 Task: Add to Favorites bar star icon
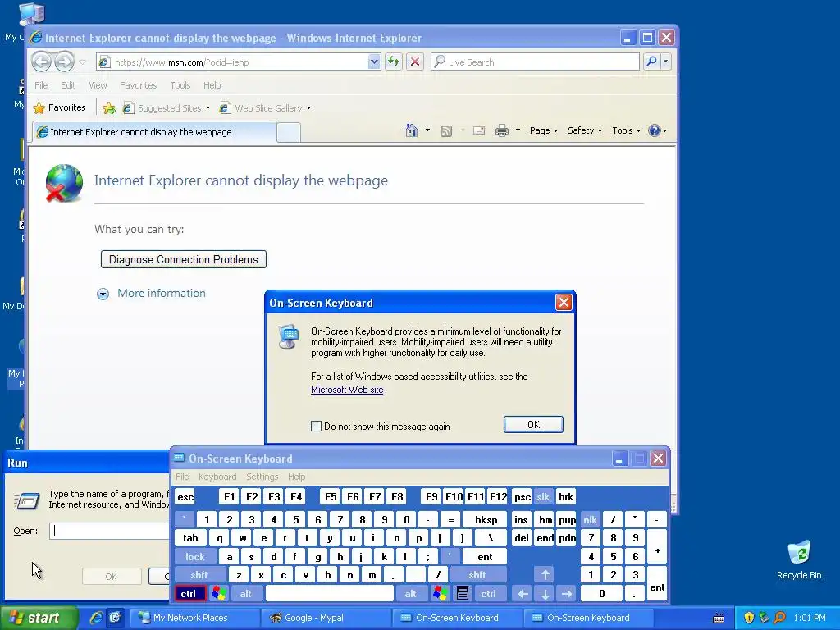tap(109, 107)
